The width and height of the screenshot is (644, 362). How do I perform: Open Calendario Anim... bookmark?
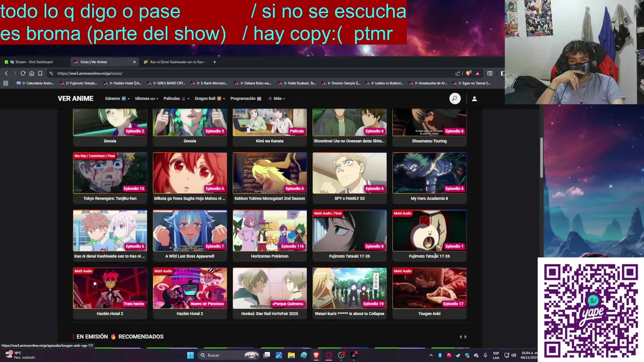[35, 83]
